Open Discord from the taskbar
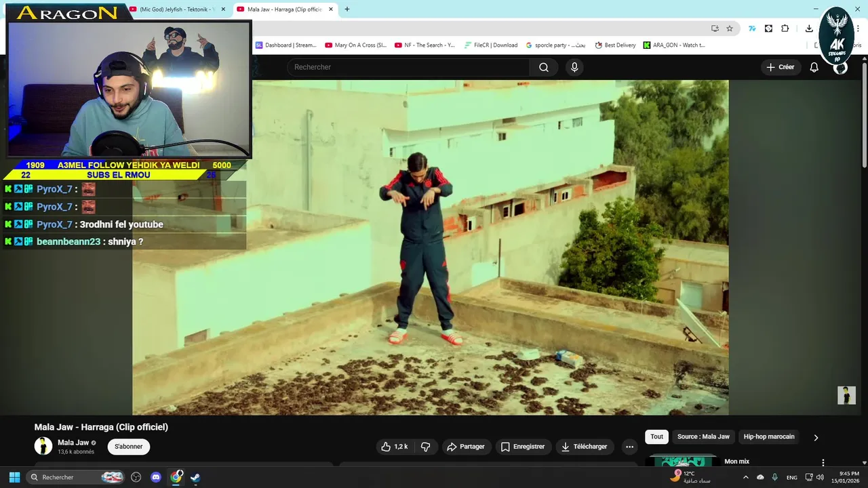The height and width of the screenshot is (488, 868). coord(156,477)
